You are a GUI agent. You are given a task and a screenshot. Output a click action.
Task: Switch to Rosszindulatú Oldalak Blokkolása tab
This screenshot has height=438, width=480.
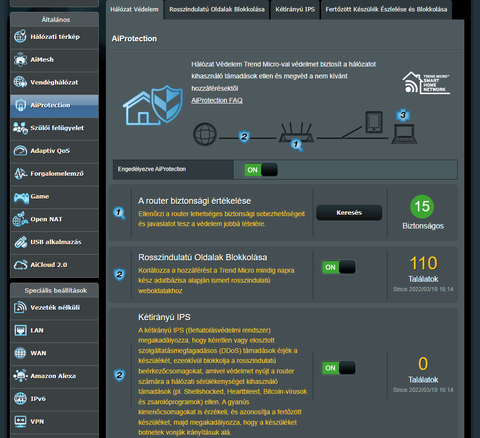point(217,10)
